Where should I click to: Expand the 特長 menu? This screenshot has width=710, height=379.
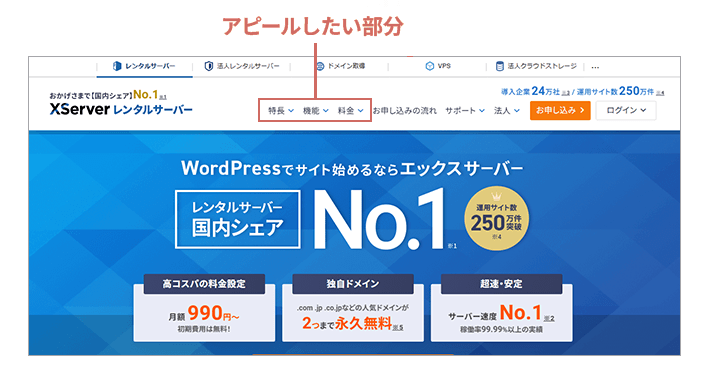(281, 110)
